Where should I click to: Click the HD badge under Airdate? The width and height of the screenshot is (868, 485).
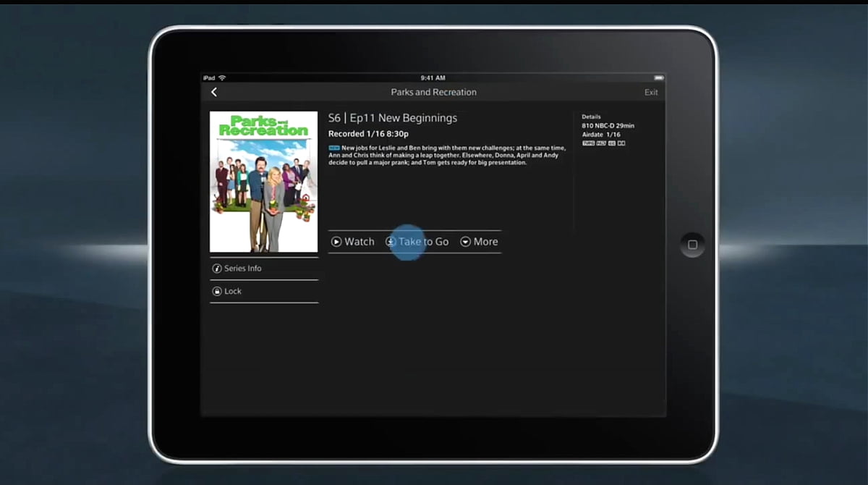tap(600, 143)
